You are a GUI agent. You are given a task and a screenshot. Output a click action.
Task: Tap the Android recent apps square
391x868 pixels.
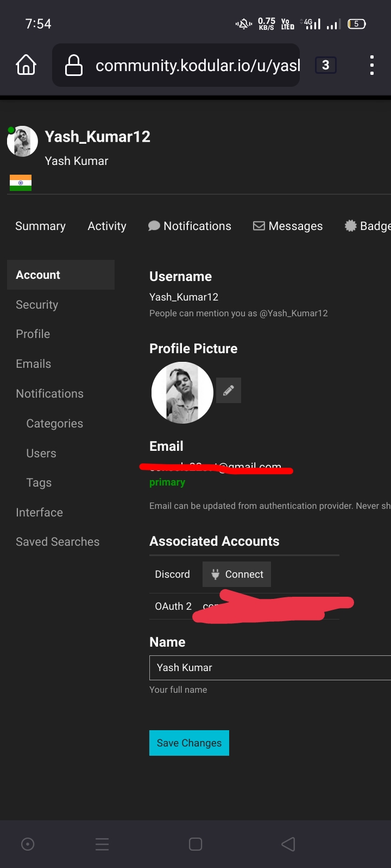click(x=195, y=844)
